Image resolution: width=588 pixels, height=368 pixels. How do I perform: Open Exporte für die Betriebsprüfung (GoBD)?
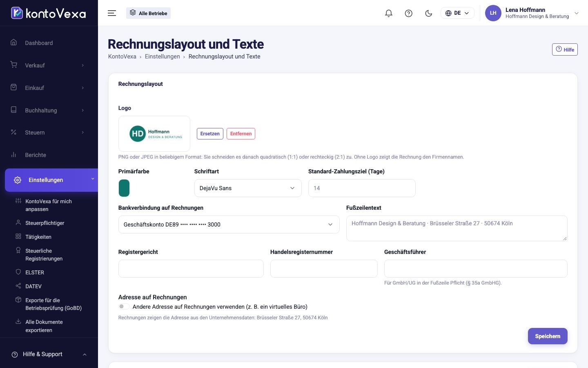tap(53, 304)
